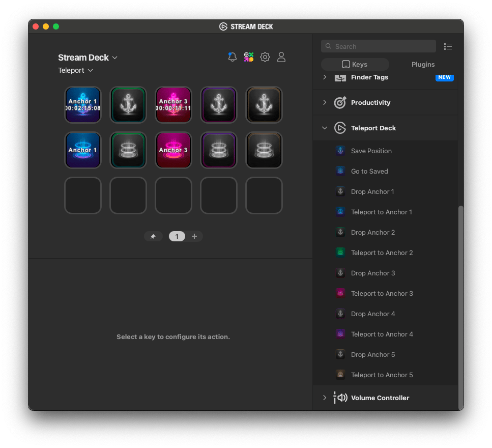Click the Volume Controller speaker icon
492x448 pixels.
point(341,398)
